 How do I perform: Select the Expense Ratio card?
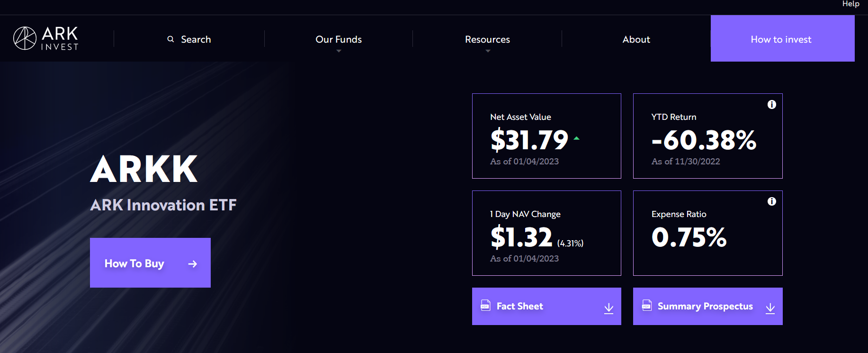click(x=707, y=233)
